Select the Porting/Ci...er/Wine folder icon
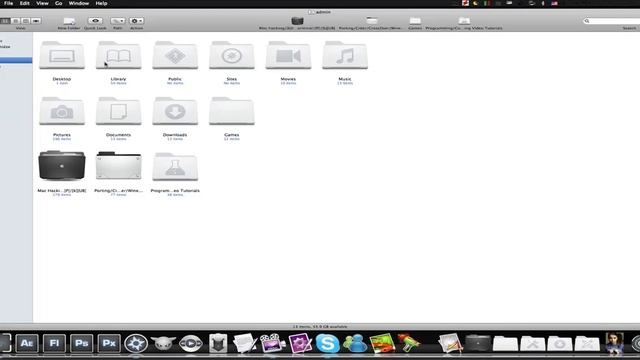This screenshot has width=640, height=360. (118, 166)
